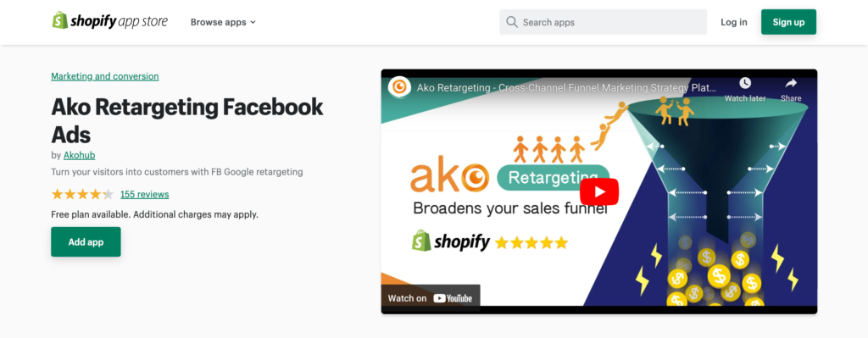The width and height of the screenshot is (868, 338).
Task: Click the star rating icons
Action: point(82,194)
